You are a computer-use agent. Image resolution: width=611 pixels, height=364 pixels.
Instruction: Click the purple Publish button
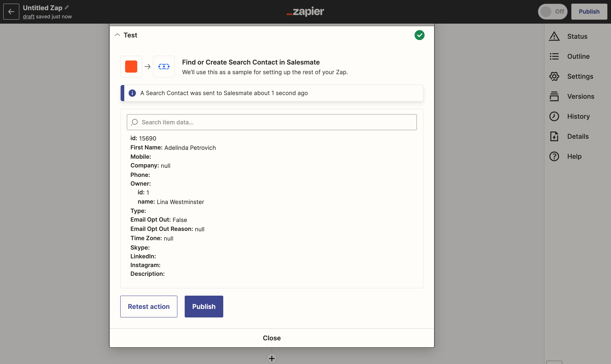pyautogui.click(x=204, y=306)
